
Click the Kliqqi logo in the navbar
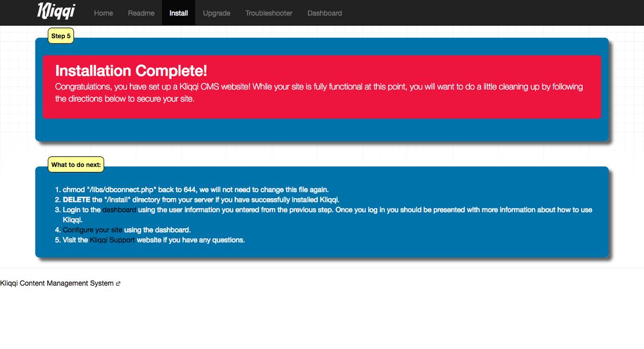(x=56, y=12)
